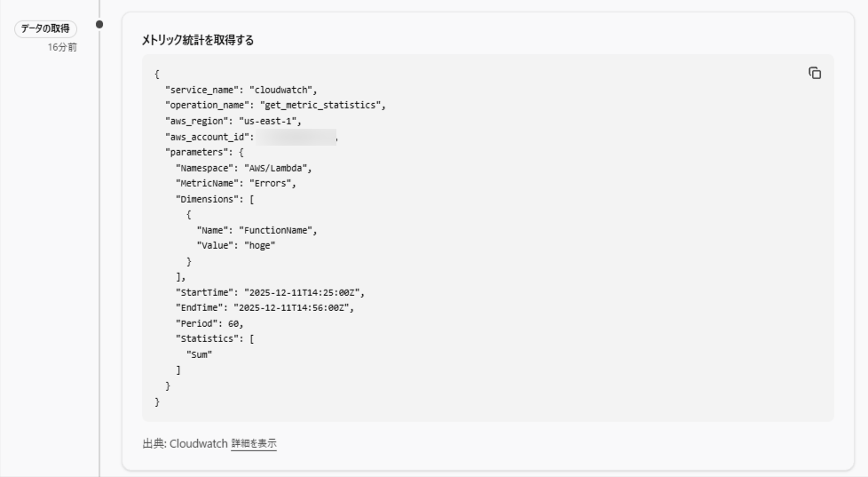Copy the JSON code block contents
Image resolution: width=868 pixels, height=477 pixels.
click(x=814, y=73)
